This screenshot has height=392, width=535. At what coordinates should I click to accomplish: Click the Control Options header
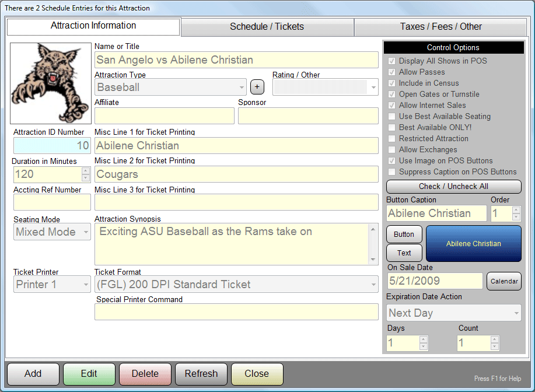pyautogui.click(x=453, y=47)
